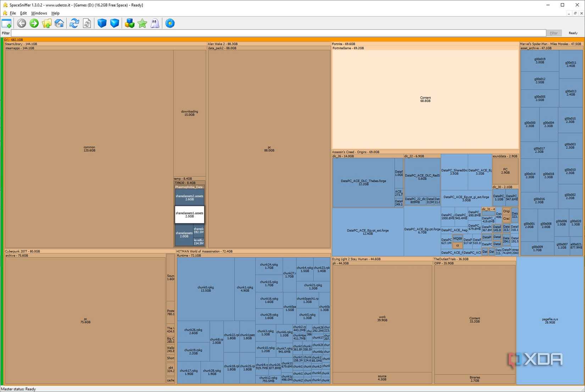Click the blue flower donate icon
This screenshot has height=392, width=585.
pos(170,23)
